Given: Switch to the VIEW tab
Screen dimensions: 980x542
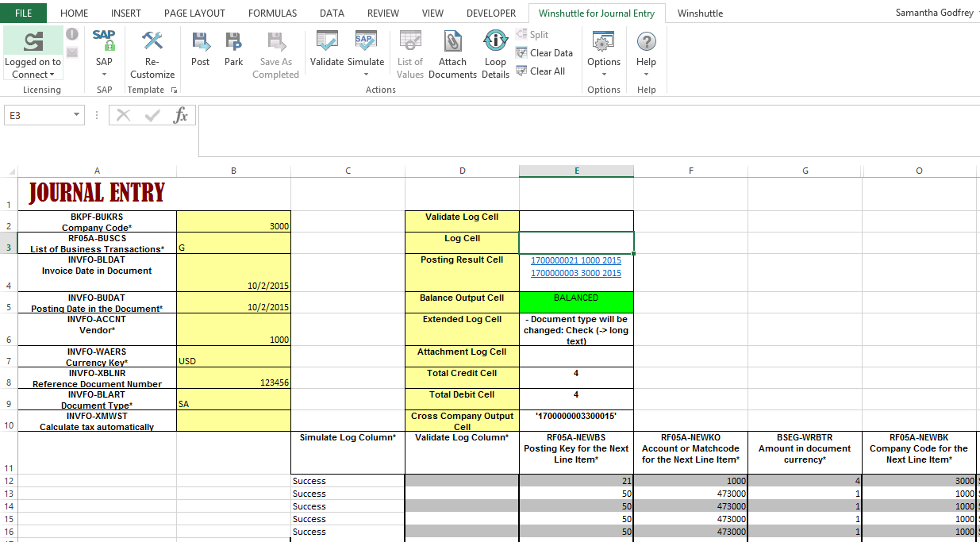Looking at the screenshot, I should [x=432, y=13].
